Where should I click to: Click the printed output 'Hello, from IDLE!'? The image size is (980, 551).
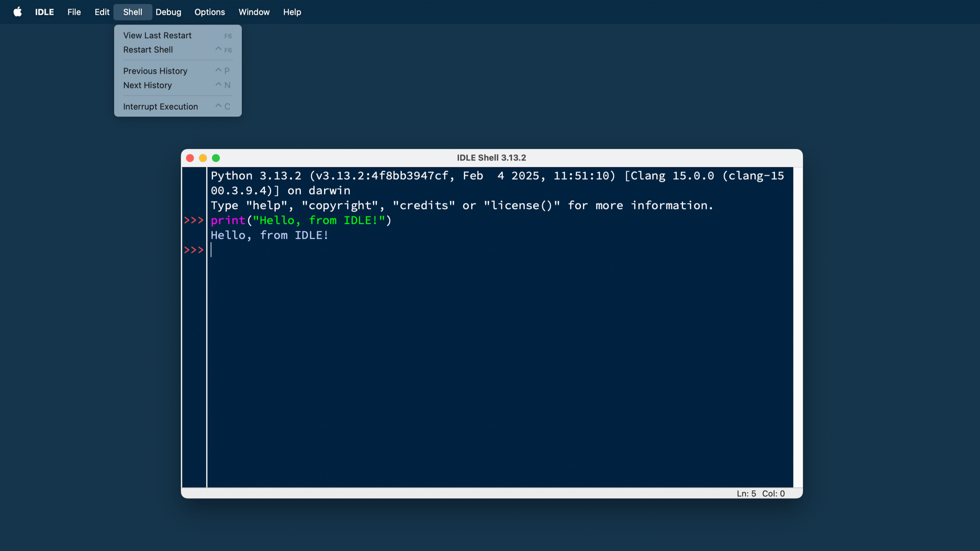[269, 235]
